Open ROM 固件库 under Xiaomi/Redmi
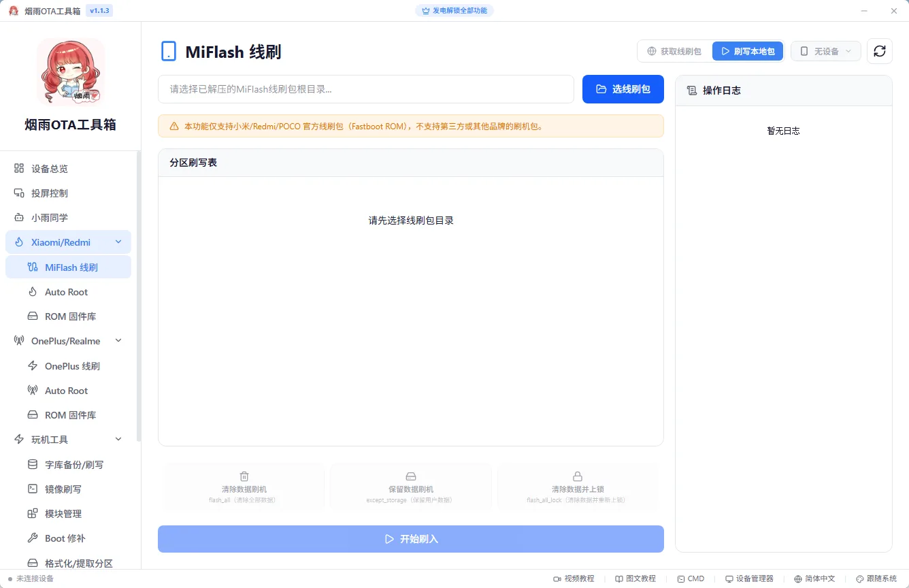Viewport: 909px width, 588px height. pyautogui.click(x=68, y=316)
